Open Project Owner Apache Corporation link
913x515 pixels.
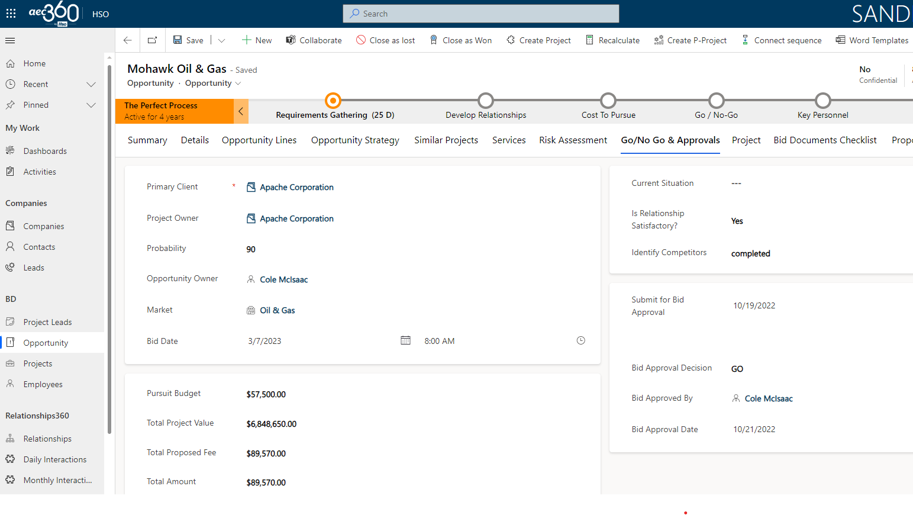(x=296, y=218)
